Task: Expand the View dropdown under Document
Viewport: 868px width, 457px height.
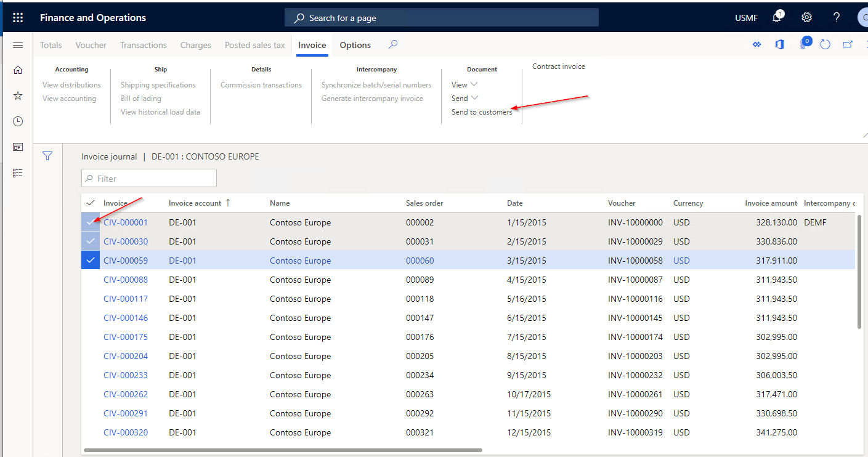Action: pyautogui.click(x=463, y=84)
